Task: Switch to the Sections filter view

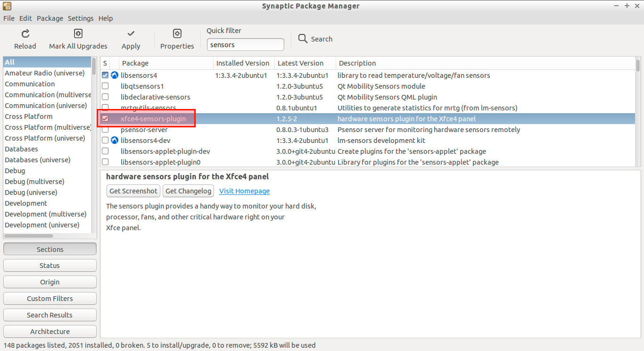Action: click(50, 249)
